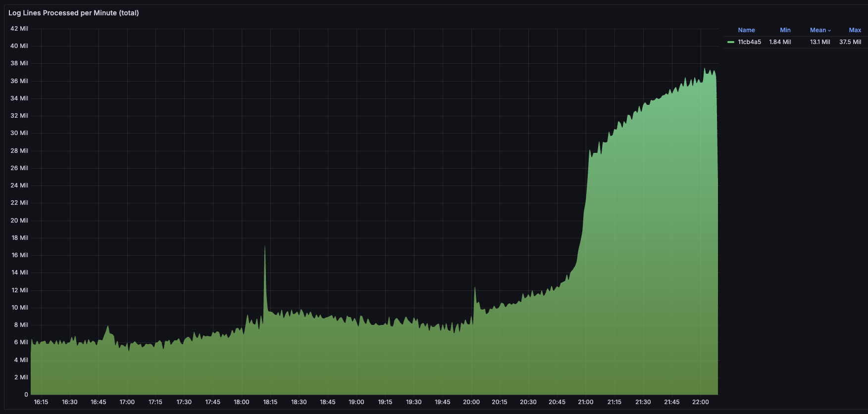
Task: Click the green 11cb4a5 series color swatch
Action: pos(730,42)
